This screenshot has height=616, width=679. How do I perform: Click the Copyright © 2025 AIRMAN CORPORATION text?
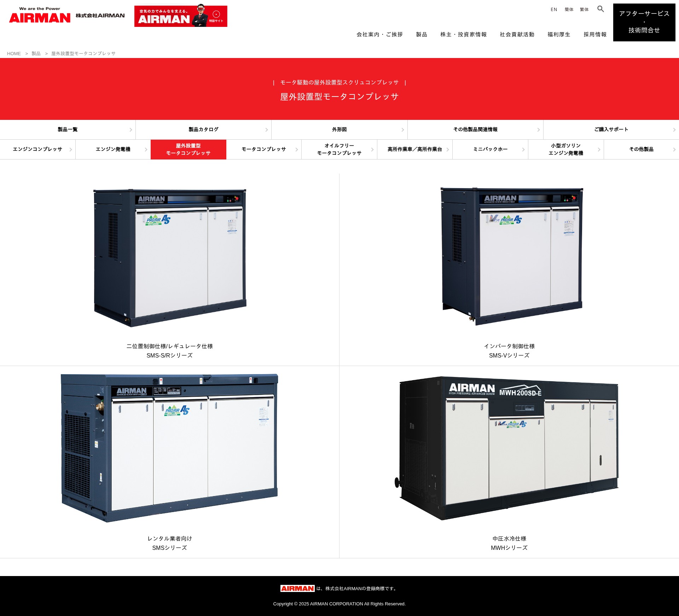(339, 604)
